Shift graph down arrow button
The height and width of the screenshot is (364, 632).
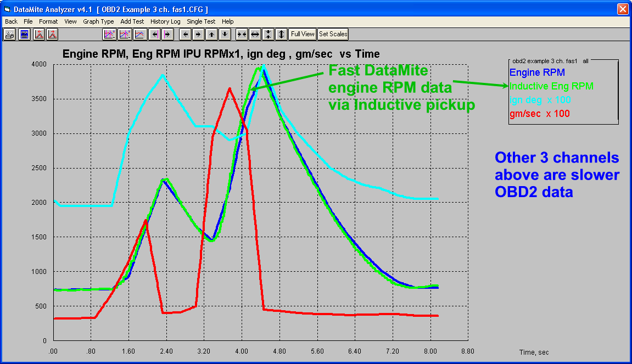[225, 34]
